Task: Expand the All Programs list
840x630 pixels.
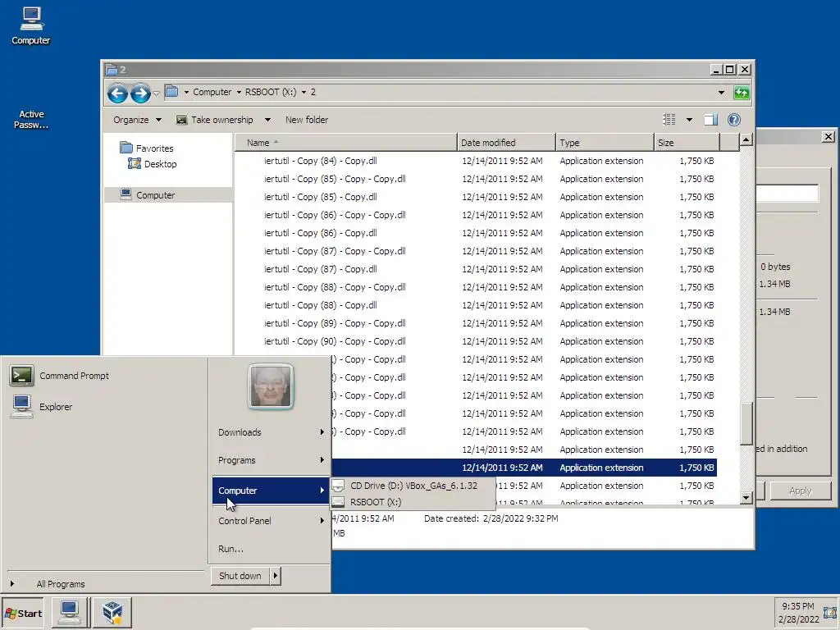Action: [61, 584]
